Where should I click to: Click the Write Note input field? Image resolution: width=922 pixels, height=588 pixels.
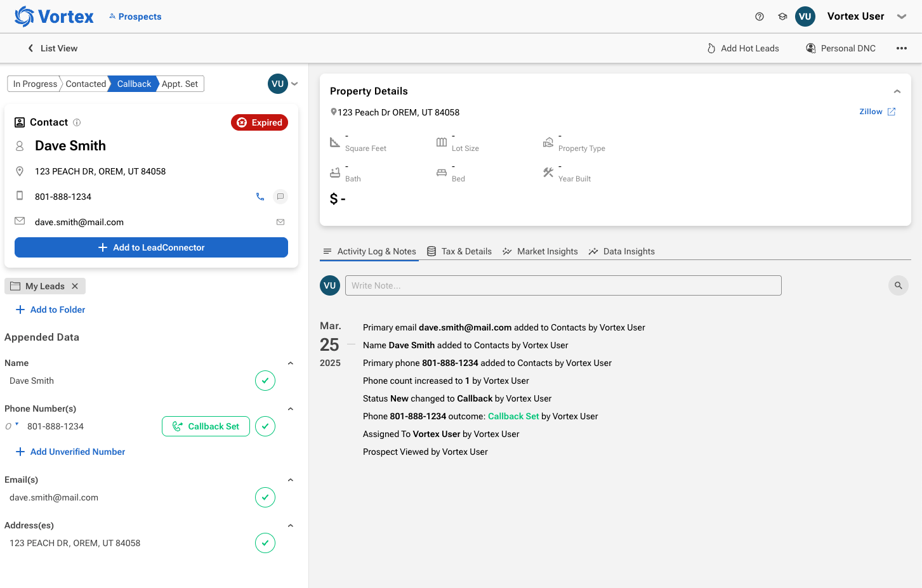point(563,285)
